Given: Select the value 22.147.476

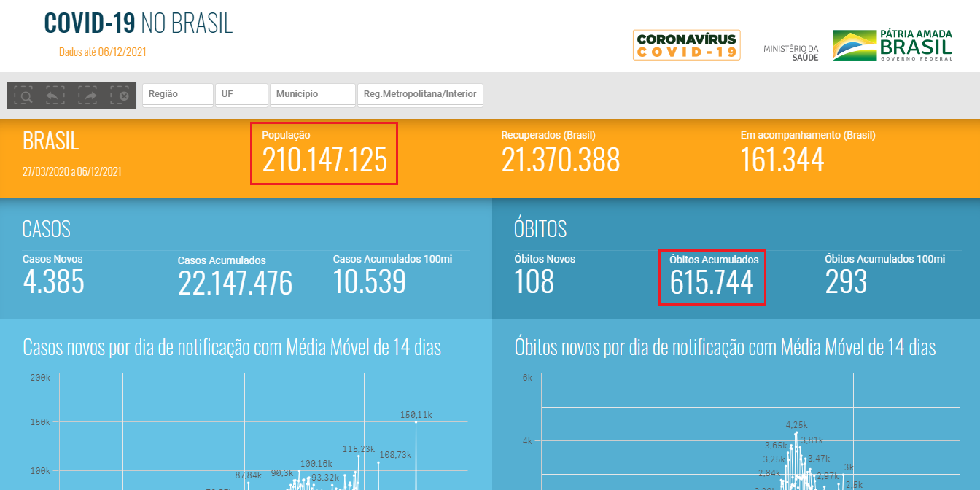Looking at the screenshot, I should [x=235, y=284].
